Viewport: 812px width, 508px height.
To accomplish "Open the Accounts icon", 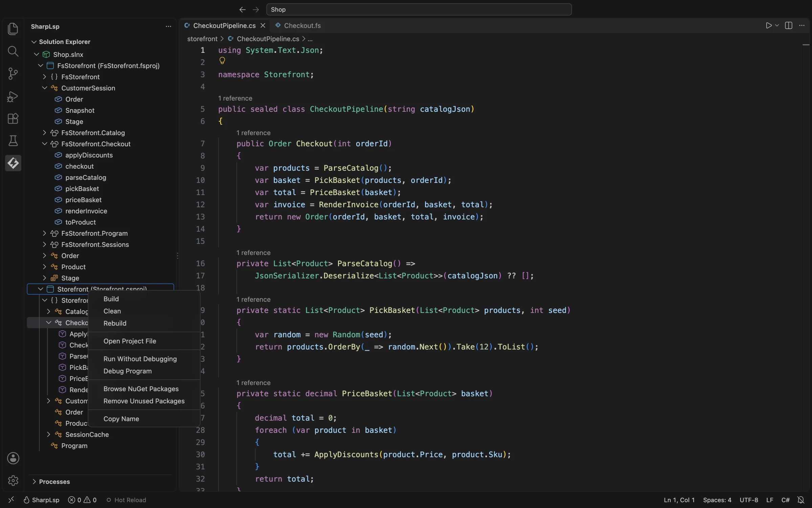I will [13, 458].
